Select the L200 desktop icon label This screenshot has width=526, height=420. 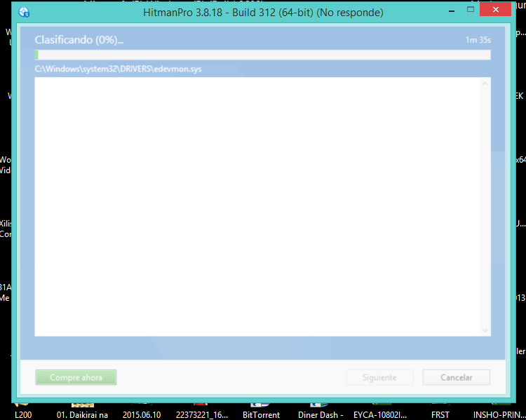pyautogui.click(x=23, y=415)
